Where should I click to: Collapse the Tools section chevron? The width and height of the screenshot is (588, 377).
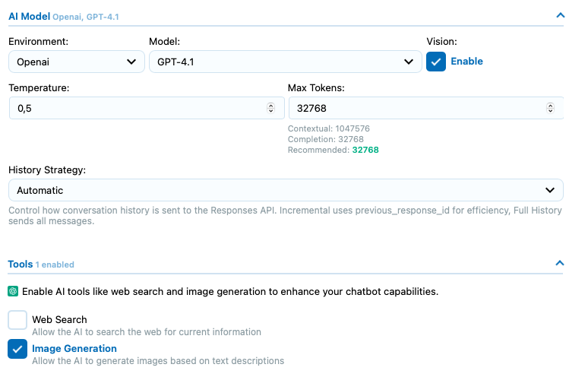pyautogui.click(x=559, y=263)
